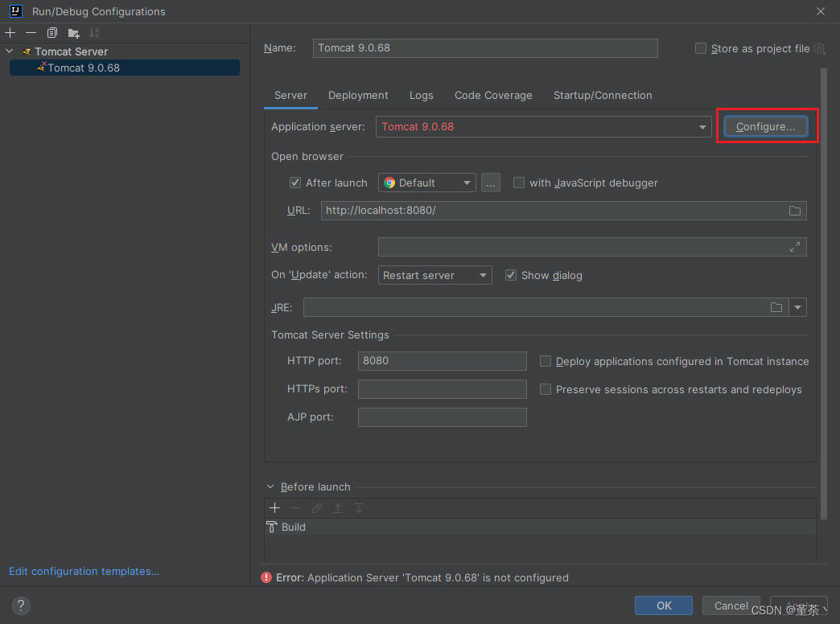840x624 pixels.
Task: Select Tomcat 9.0.68 in the configuration tree
Action: coord(124,68)
